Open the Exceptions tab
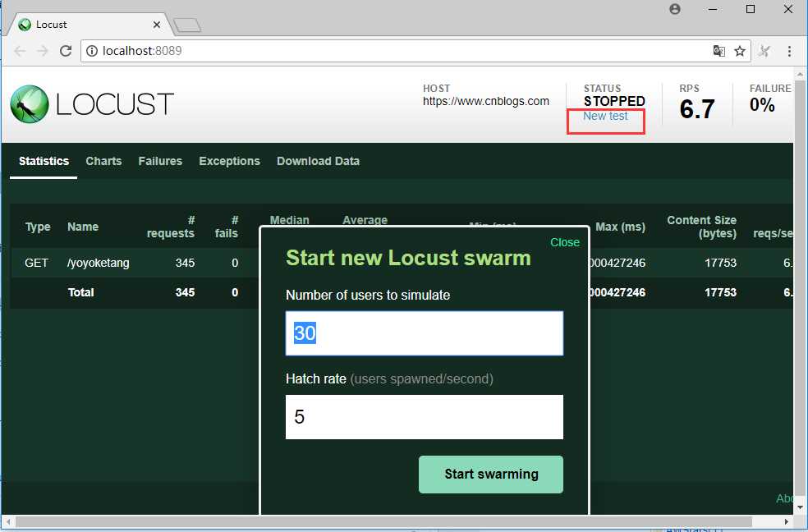 (x=229, y=161)
